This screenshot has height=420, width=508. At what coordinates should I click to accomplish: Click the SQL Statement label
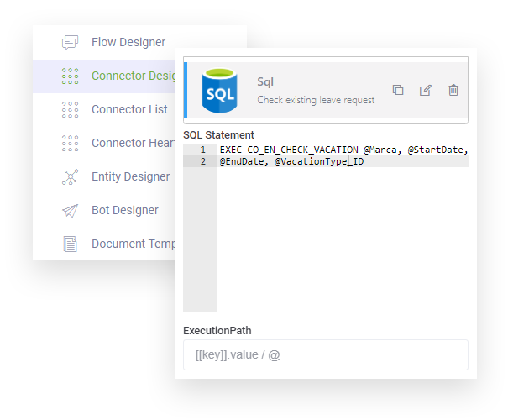pyautogui.click(x=218, y=134)
